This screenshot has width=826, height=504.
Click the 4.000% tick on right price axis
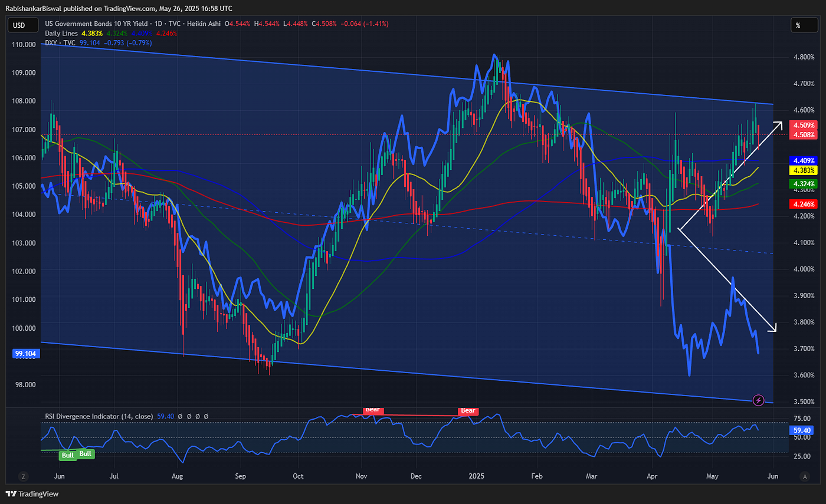[x=805, y=269]
